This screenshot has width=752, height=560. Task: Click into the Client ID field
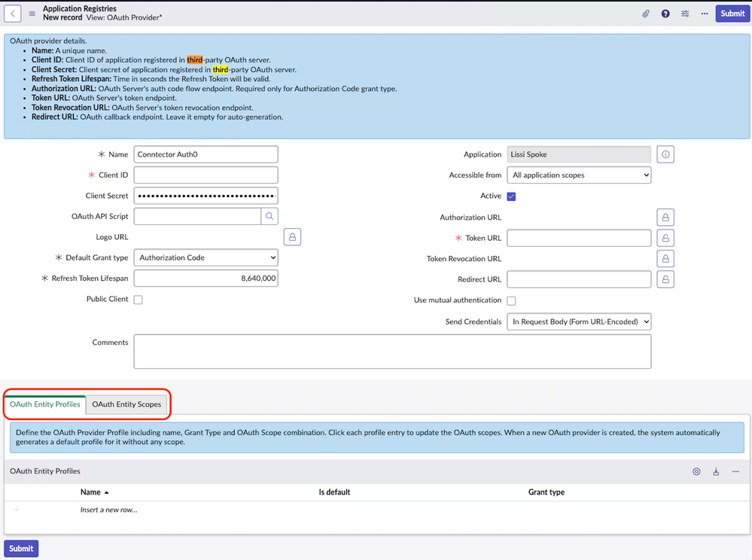(206, 175)
